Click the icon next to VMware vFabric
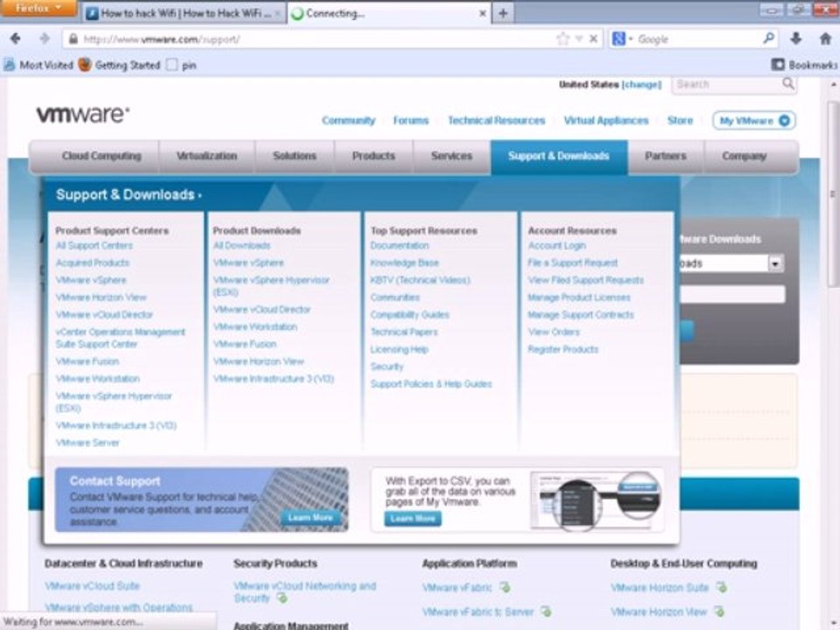 [504, 587]
